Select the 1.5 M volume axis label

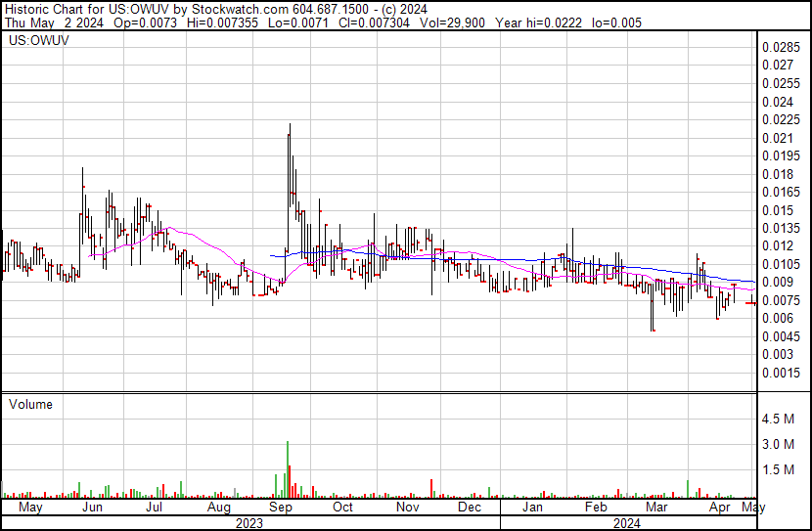778,470
